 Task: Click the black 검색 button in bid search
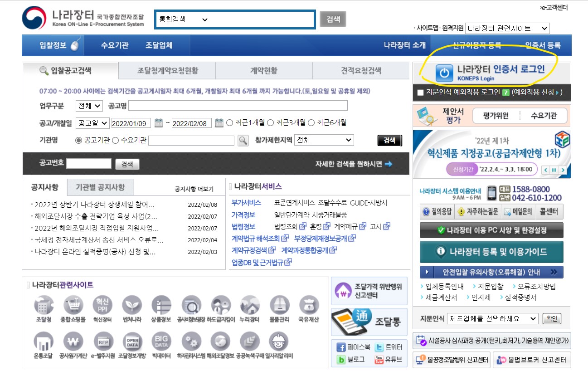click(389, 141)
